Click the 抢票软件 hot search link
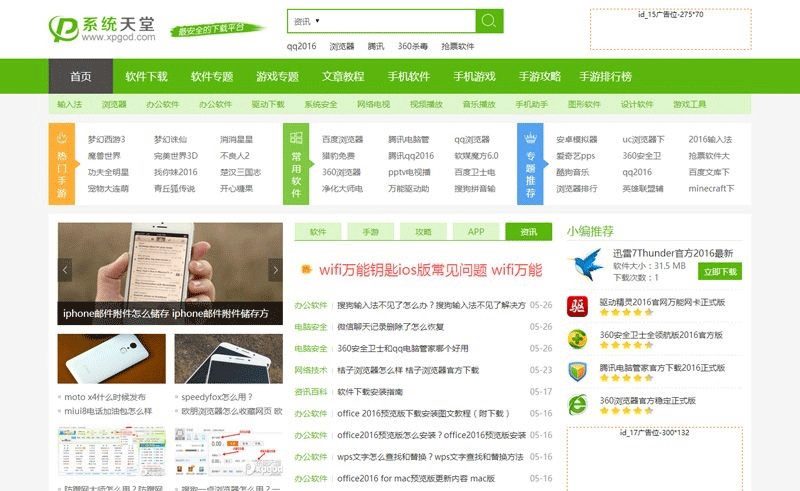This screenshot has width=800, height=491. 458,46
